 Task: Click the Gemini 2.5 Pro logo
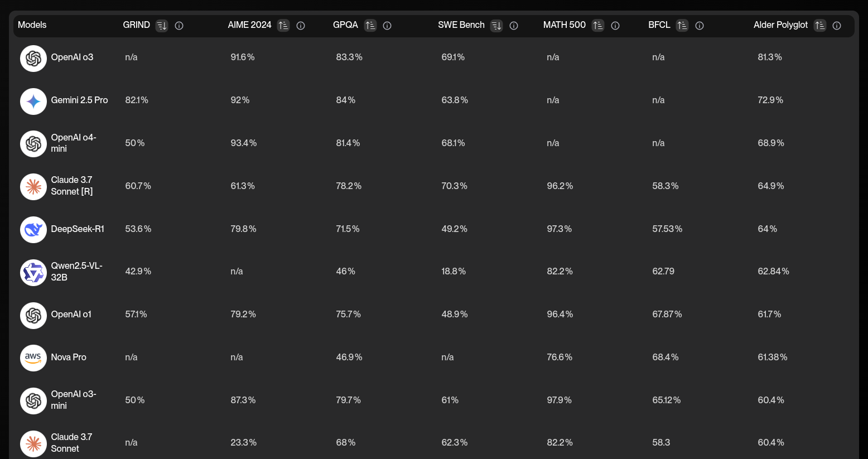33,102
